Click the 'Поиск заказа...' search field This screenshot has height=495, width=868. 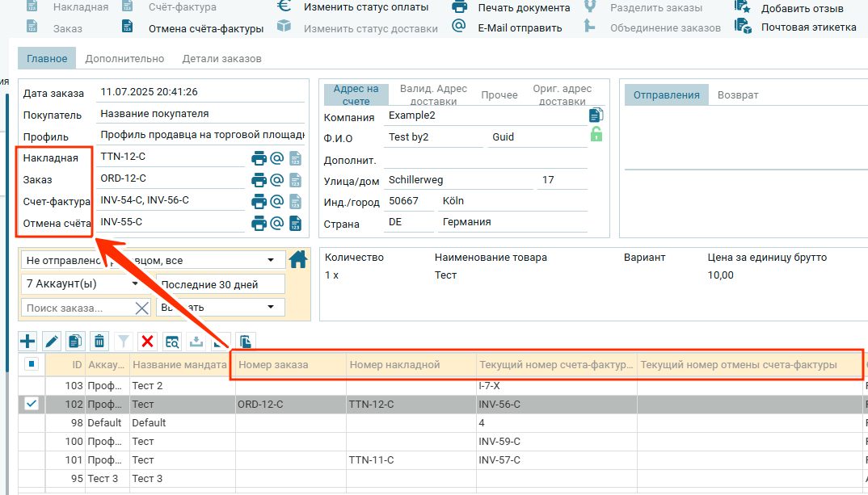[x=76, y=308]
